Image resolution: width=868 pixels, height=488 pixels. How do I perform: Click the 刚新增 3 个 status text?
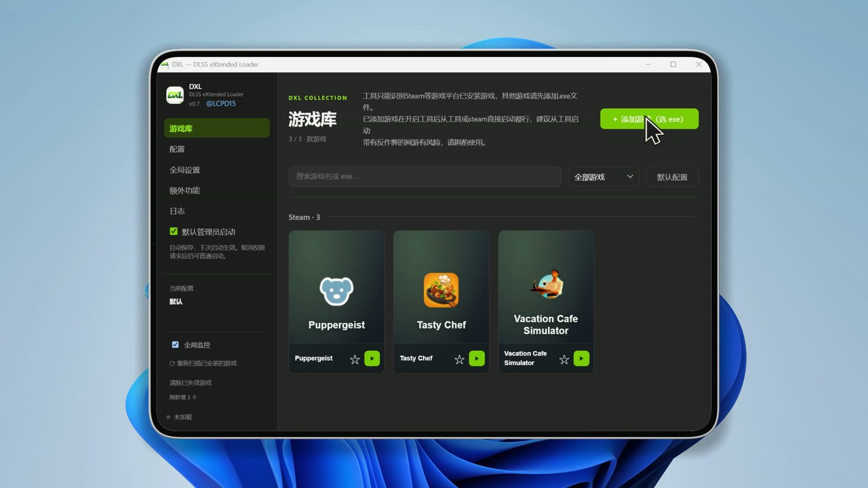click(183, 397)
